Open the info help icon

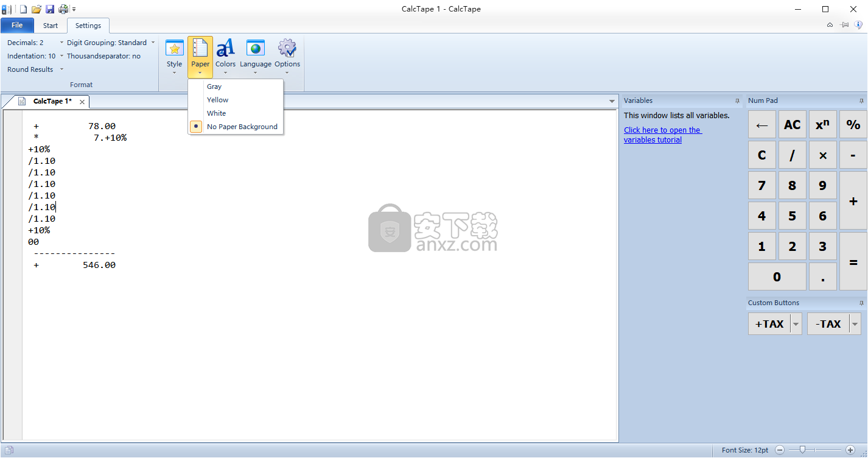click(859, 24)
